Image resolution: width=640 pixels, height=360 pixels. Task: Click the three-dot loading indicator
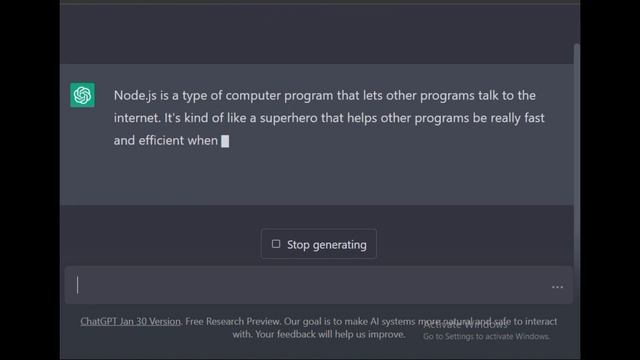point(557,287)
